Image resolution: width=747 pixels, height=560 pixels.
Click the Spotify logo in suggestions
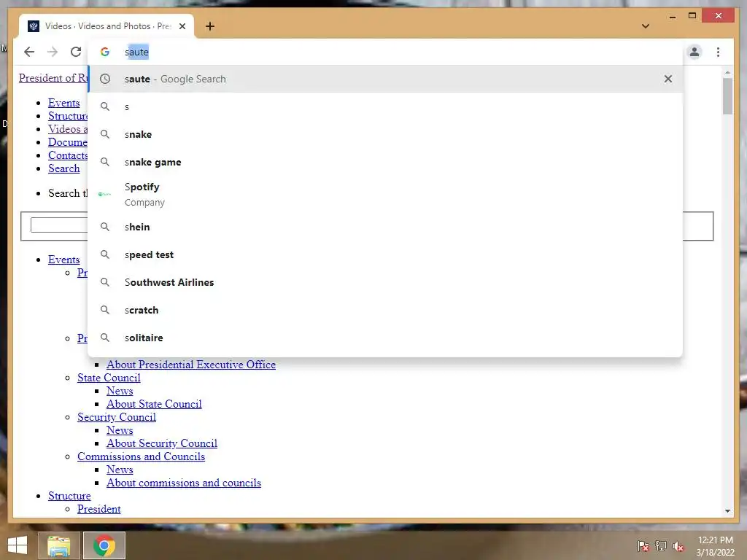105,194
